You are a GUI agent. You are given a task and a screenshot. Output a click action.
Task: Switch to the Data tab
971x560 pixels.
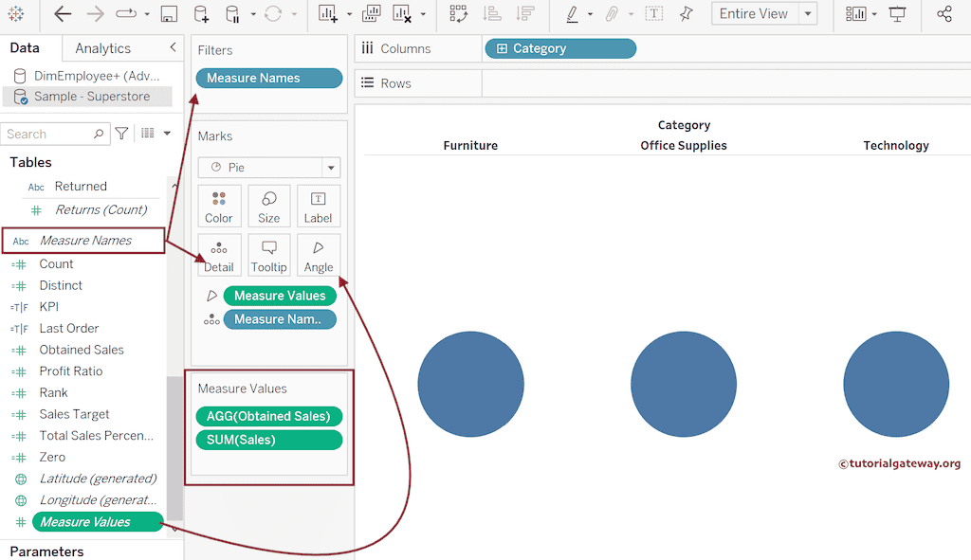point(25,47)
